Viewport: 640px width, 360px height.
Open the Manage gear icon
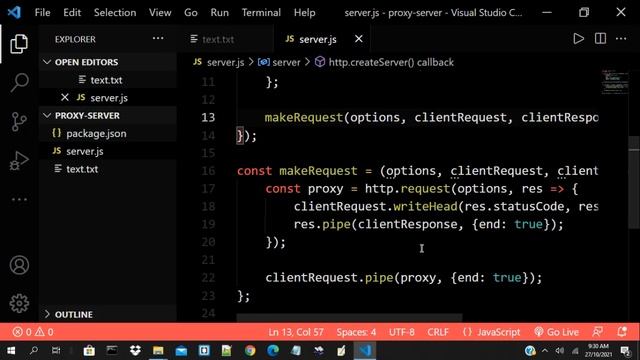(19, 303)
